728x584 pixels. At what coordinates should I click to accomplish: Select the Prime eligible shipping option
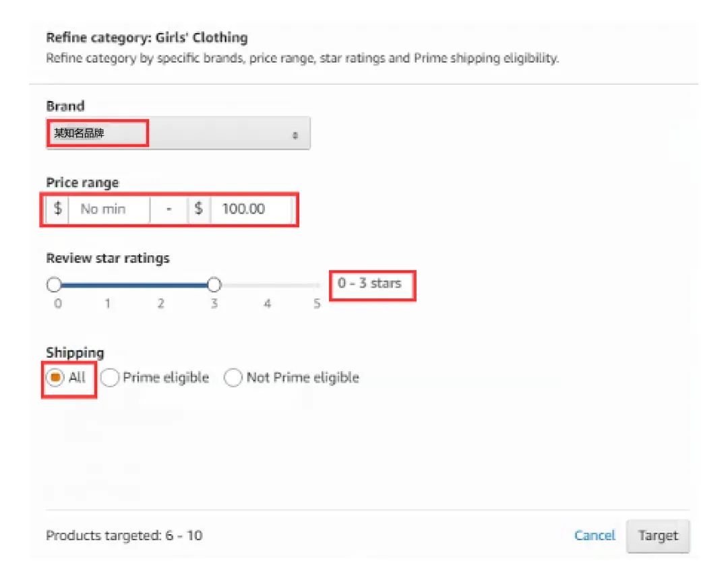coord(109,378)
